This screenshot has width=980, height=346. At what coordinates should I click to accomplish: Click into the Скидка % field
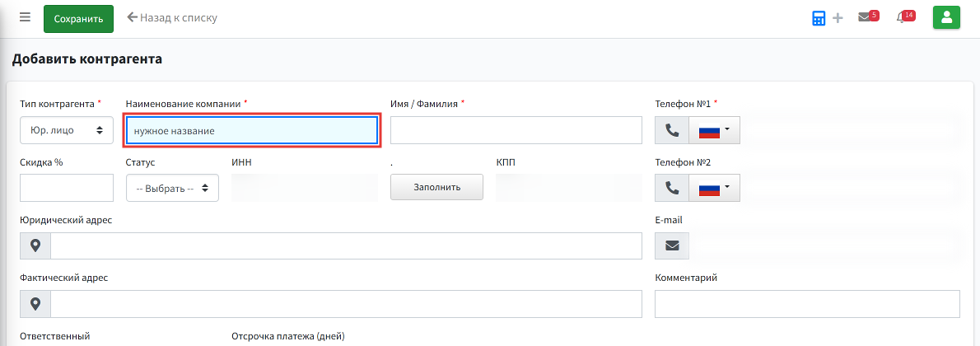tap(67, 188)
